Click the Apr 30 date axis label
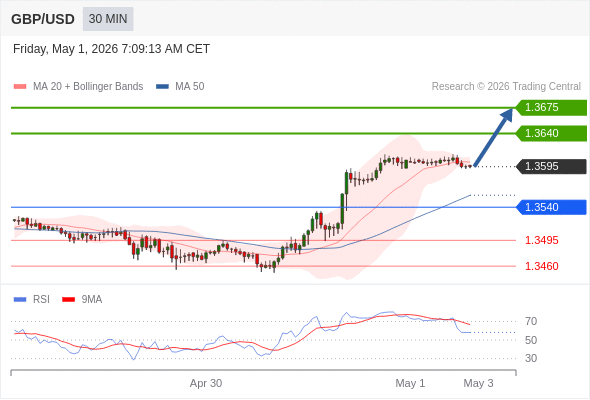 click(x=206, y=383)
